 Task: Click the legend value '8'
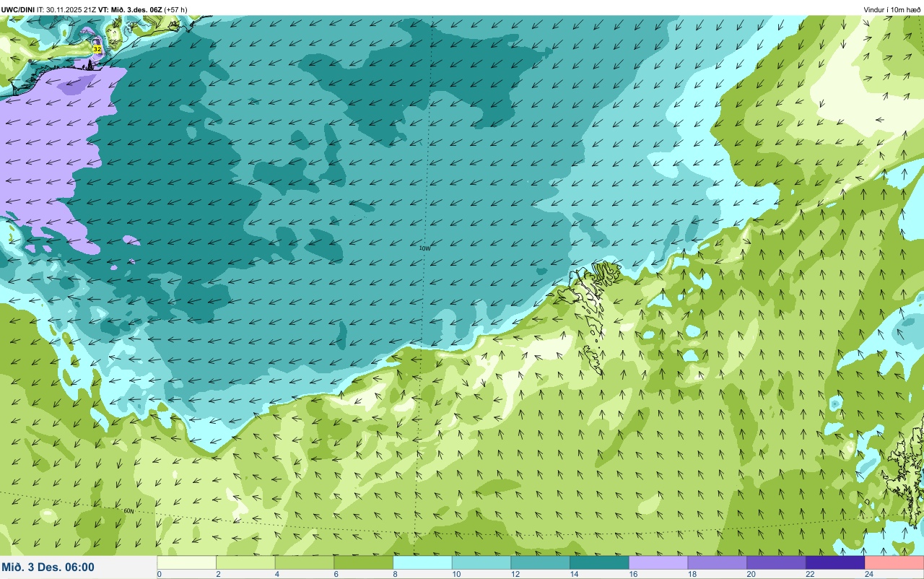click(394, 575)
